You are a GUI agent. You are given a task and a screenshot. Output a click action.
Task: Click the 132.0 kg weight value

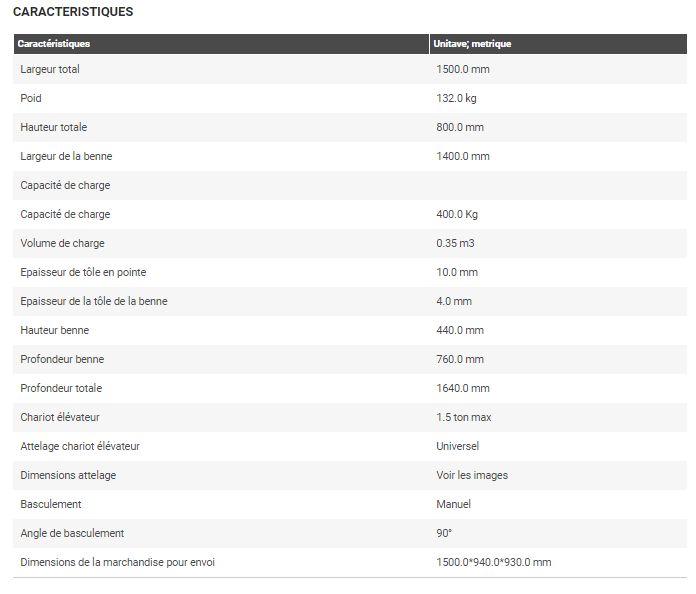click(x=459, y=98)
